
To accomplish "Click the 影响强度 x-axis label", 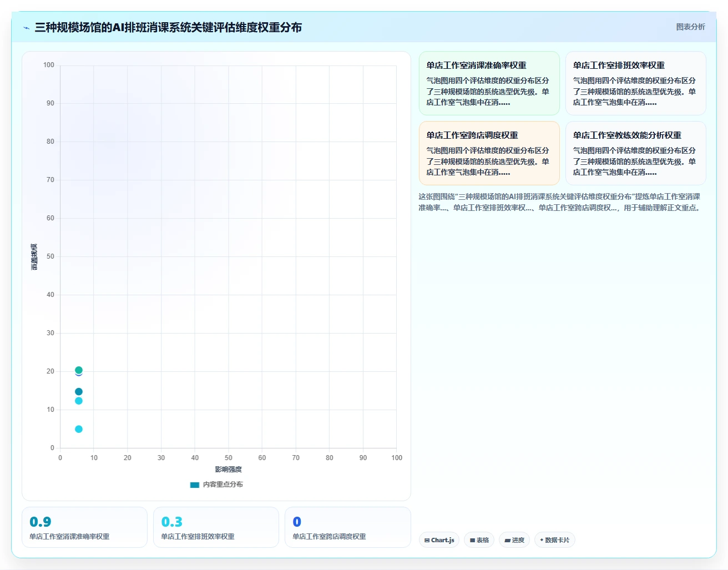I will point(229,470).
